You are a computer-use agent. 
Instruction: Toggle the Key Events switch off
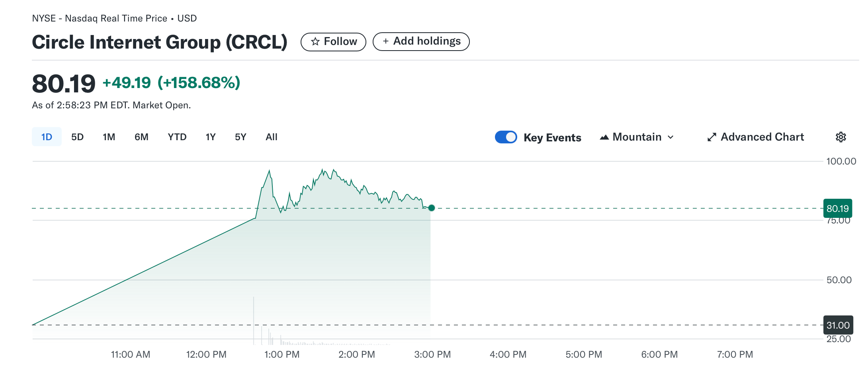pyautogui.click(x=506, y=137)
